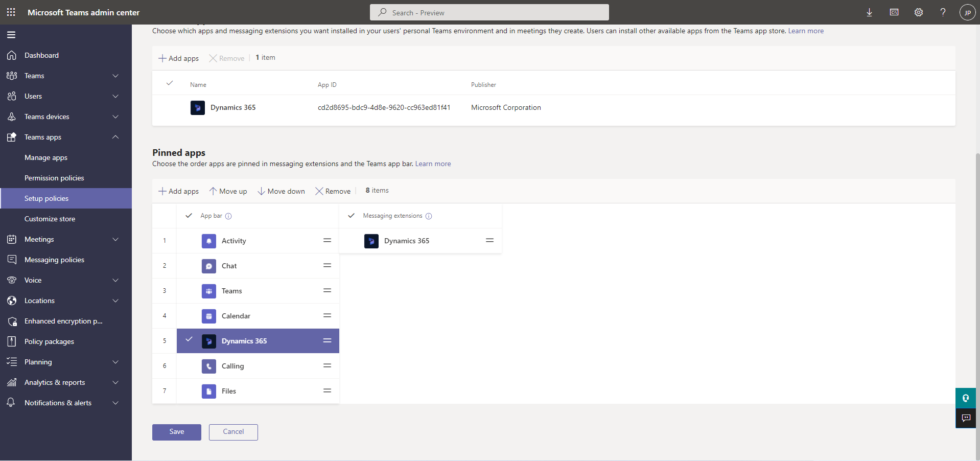980x461 pixels.
Task: Click the Messaging extensions info icon
Action: click(x=429, y=216)
